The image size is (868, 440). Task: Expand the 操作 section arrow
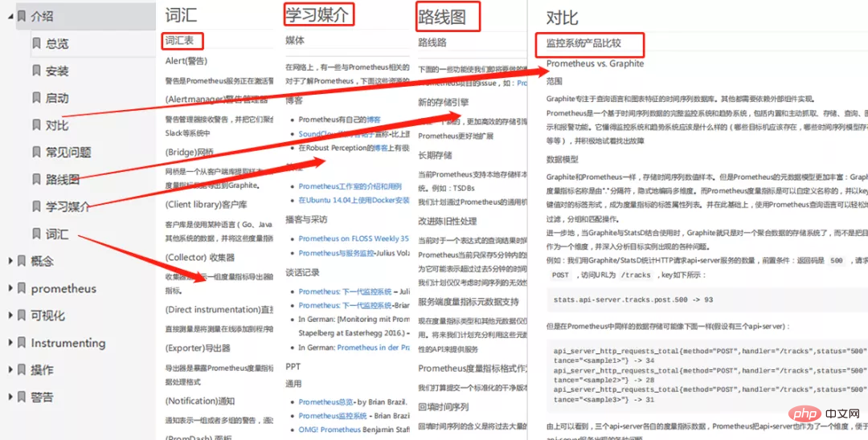10,369
